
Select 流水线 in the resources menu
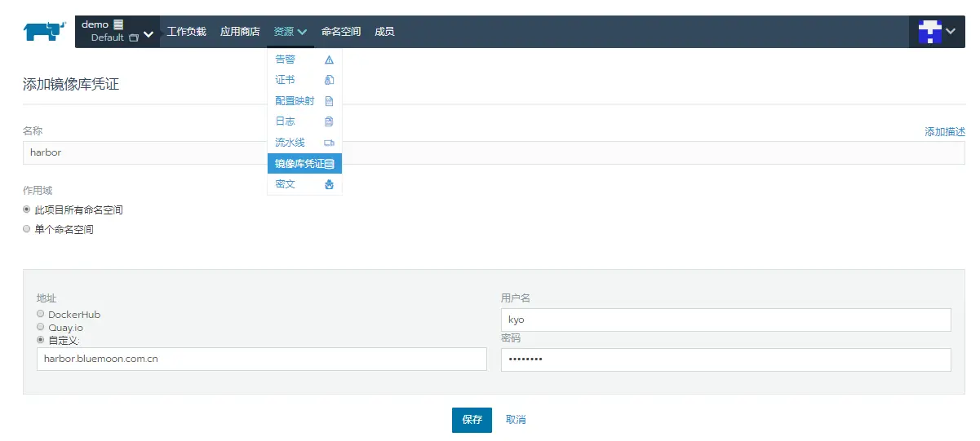pos(290,143)
